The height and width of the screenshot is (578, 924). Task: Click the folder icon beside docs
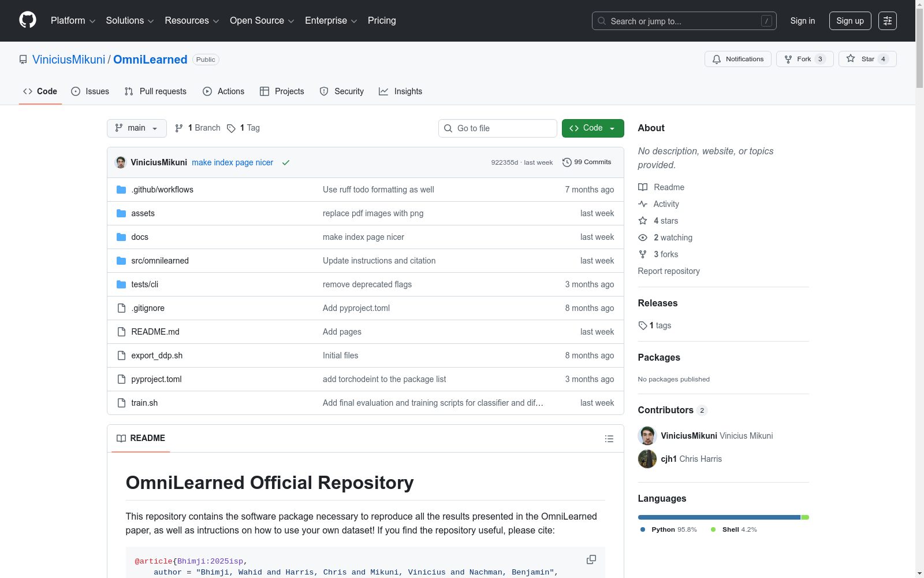click(121, 237)
